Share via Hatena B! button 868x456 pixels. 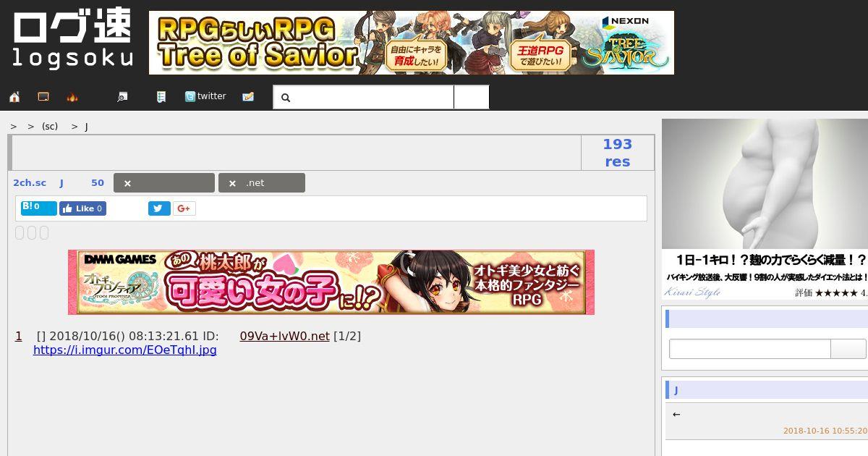coord(38,208)
